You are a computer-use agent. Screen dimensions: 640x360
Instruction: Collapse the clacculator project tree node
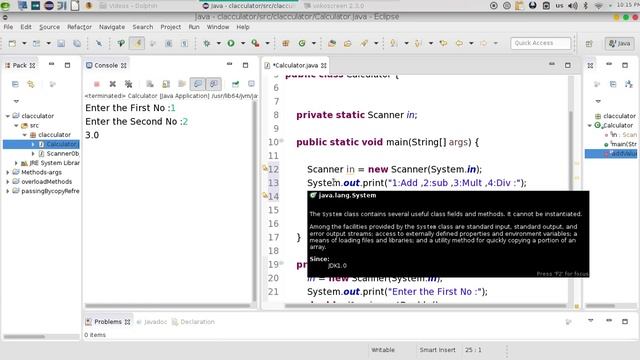(8, 116)
